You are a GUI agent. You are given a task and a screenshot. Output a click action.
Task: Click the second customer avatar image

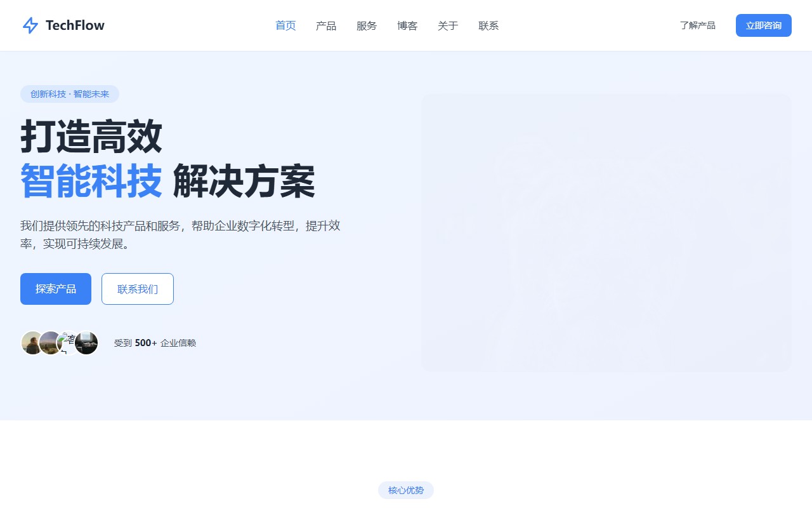pos(49,343)
